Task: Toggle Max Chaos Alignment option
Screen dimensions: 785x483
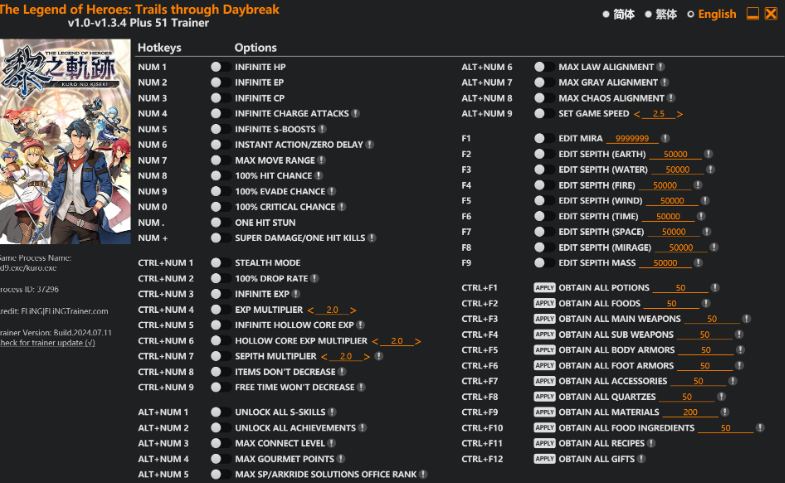Action: pyautogui.click(x=540, y=98)
